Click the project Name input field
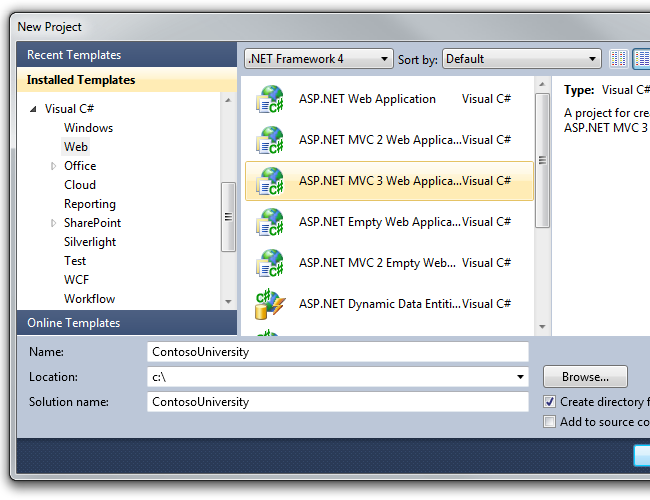Viewport: 650px width, 500px height. pos(338,352)
